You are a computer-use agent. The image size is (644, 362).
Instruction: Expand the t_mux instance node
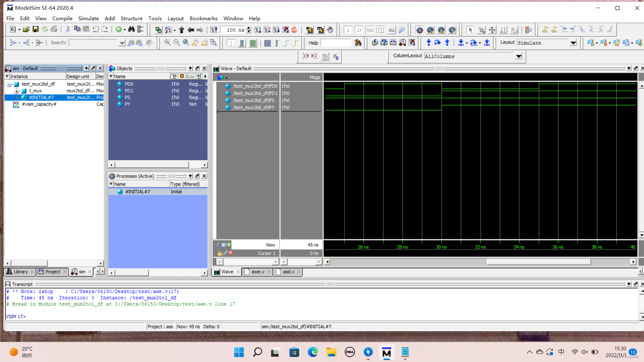[16, 91]
